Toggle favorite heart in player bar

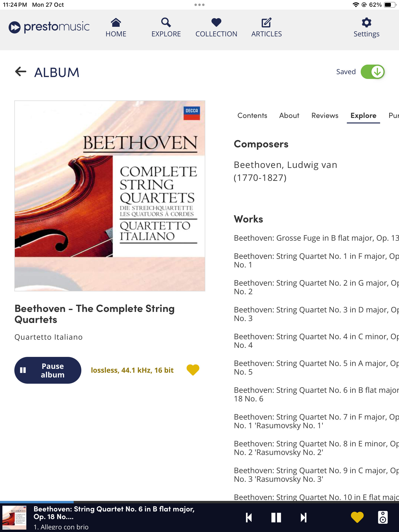pos(357,517)
